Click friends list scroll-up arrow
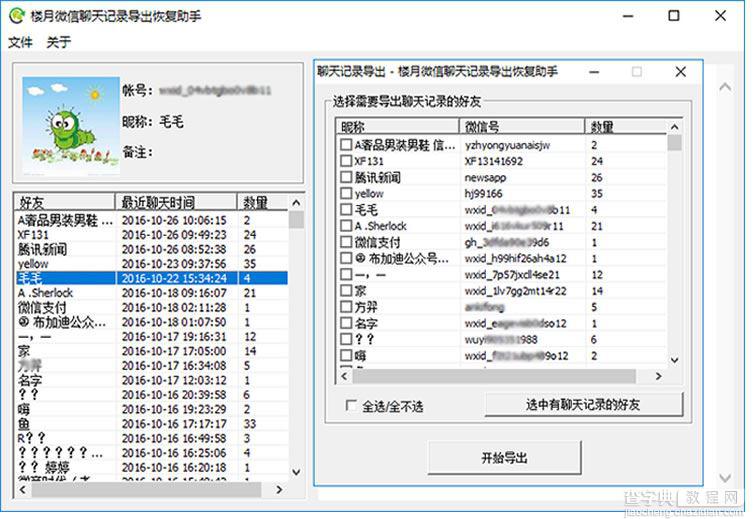Screen dimensions: 756x519 click(296, 203)
